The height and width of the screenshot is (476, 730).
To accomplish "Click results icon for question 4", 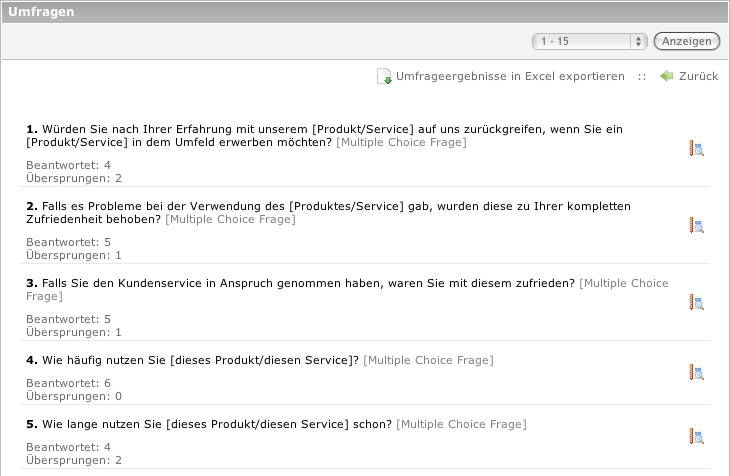I will coord(697,373).
